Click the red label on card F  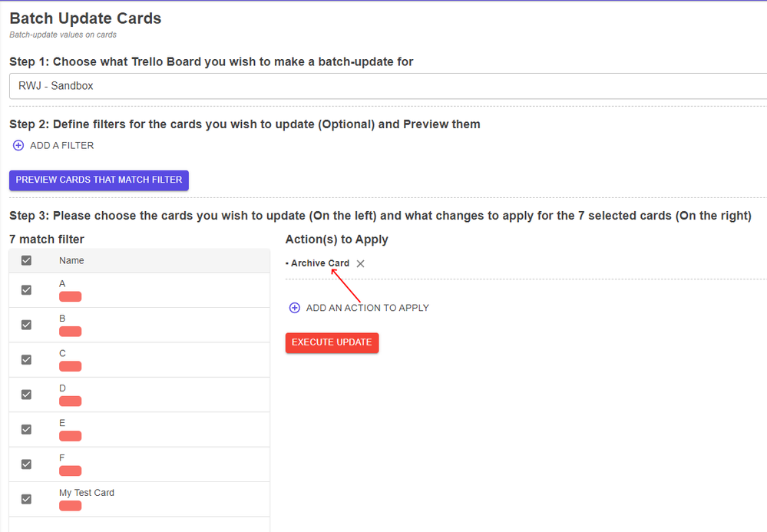71,471
